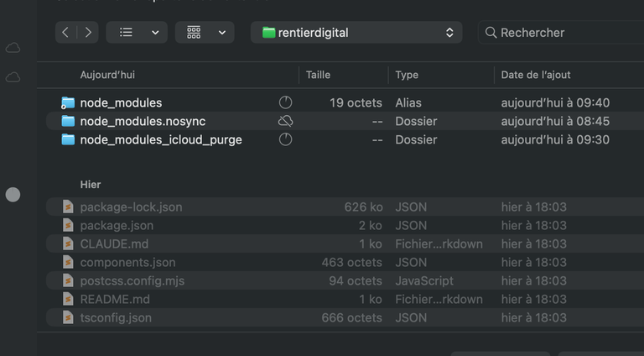
Task: Open the list view options chevron
Action: point(155,33)
